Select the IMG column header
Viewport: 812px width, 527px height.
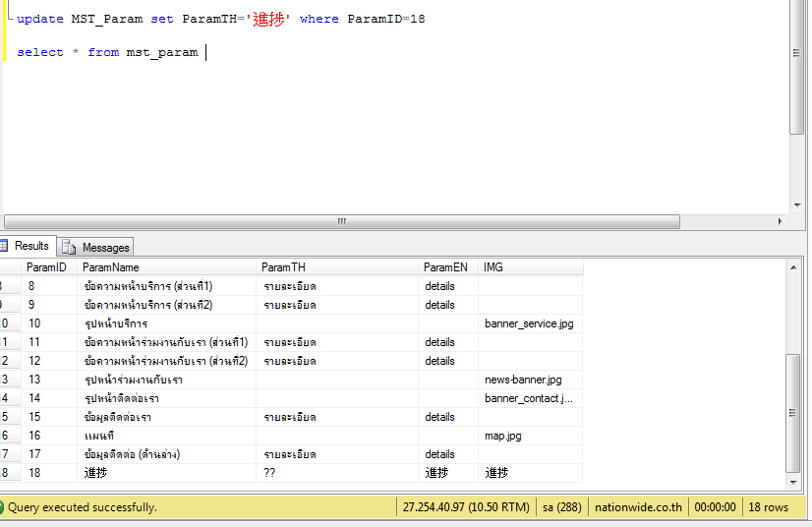click(x=531, y=267)
